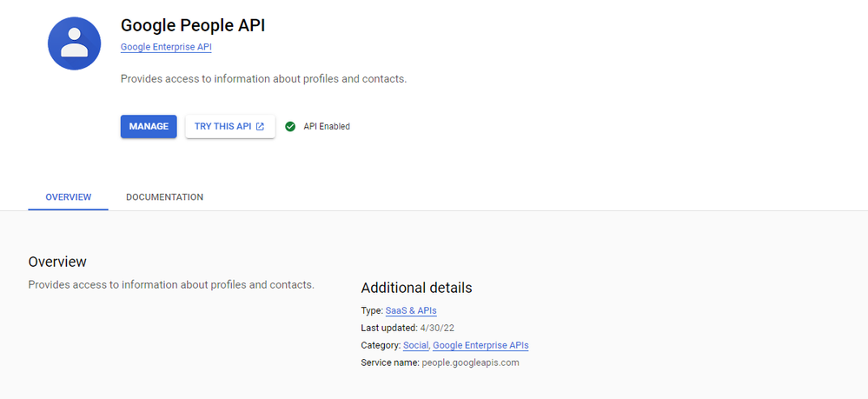868x399 pixels.
Task: Click the Last updated 4/30/22 value
Action: click(437, 328)
